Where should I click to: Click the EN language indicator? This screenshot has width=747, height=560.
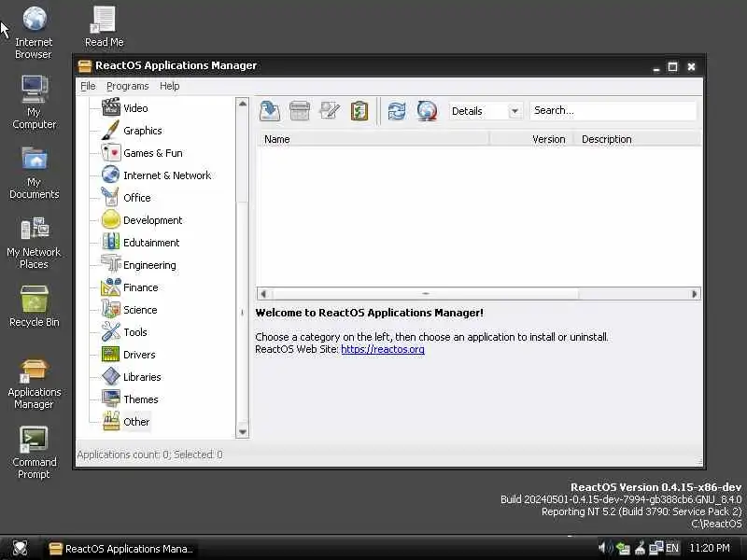pos(671,548)
